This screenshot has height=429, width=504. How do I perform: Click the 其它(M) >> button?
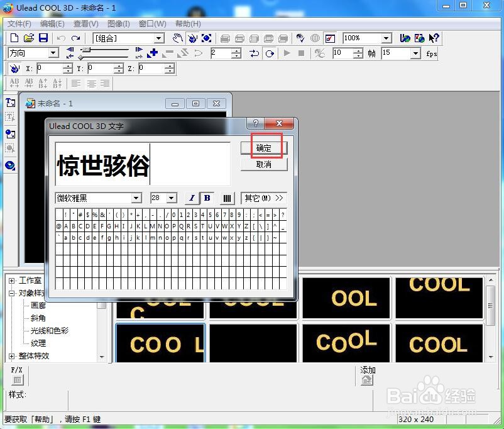click(x=263, y=198)
